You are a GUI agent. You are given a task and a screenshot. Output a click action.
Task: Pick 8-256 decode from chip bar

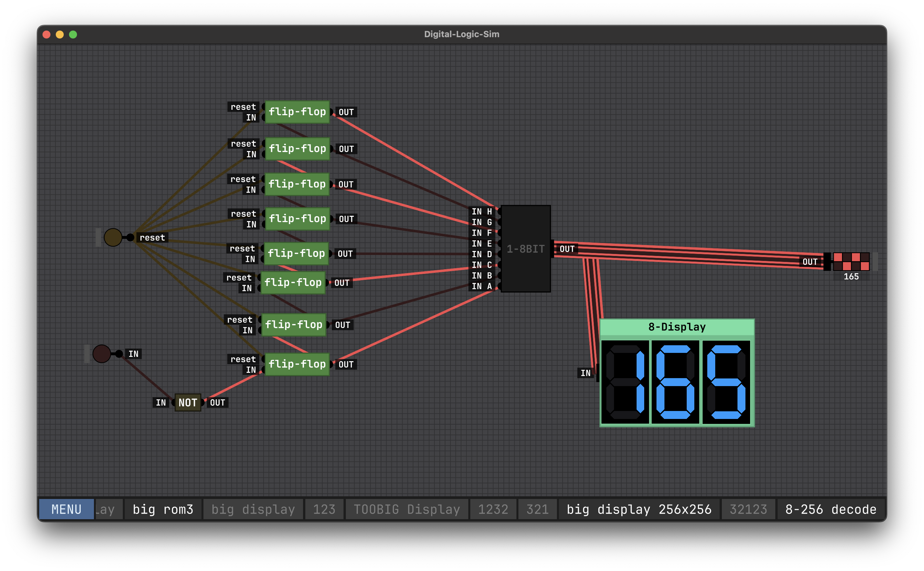pyautogui.click(x=830, y=509)
